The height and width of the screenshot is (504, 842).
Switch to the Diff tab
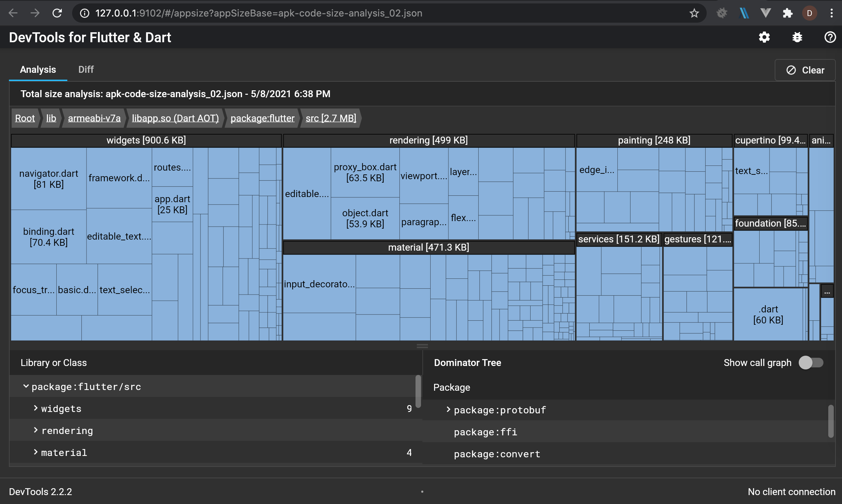[x=86, y=70]
